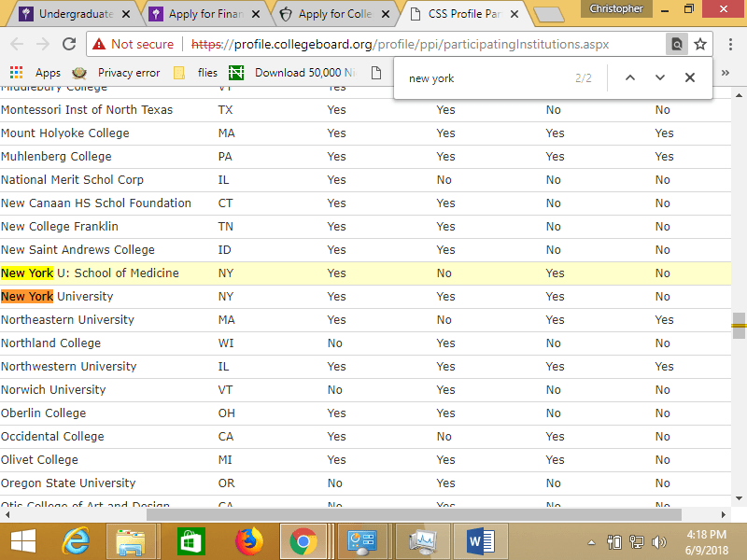Click the scroll up arrow of vertical scrollbar
Screen dimensions: 747x560
[739, 96]
